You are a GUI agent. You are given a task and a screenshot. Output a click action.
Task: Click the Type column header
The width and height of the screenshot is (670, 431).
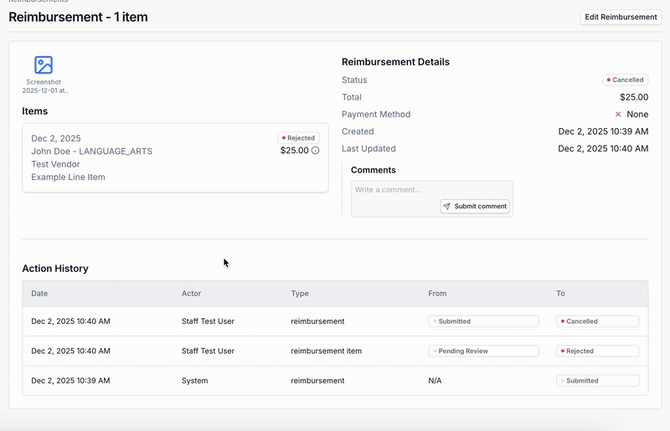click(x=300, y=294)
